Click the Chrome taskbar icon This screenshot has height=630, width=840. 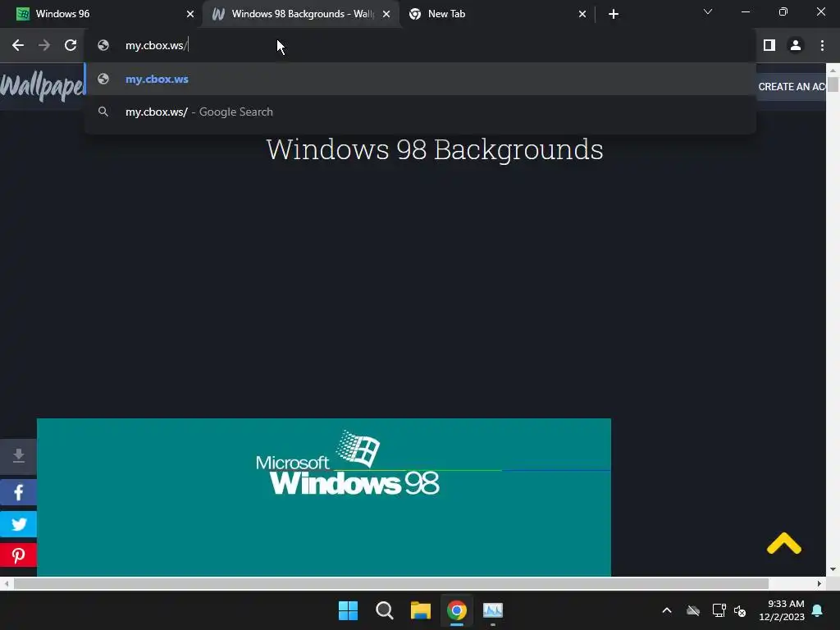(456, 610)
